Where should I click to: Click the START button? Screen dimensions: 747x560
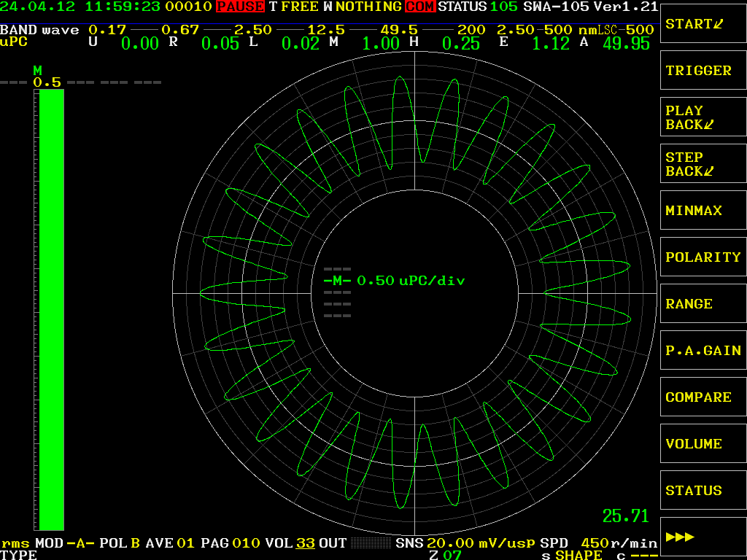[703, 24]
